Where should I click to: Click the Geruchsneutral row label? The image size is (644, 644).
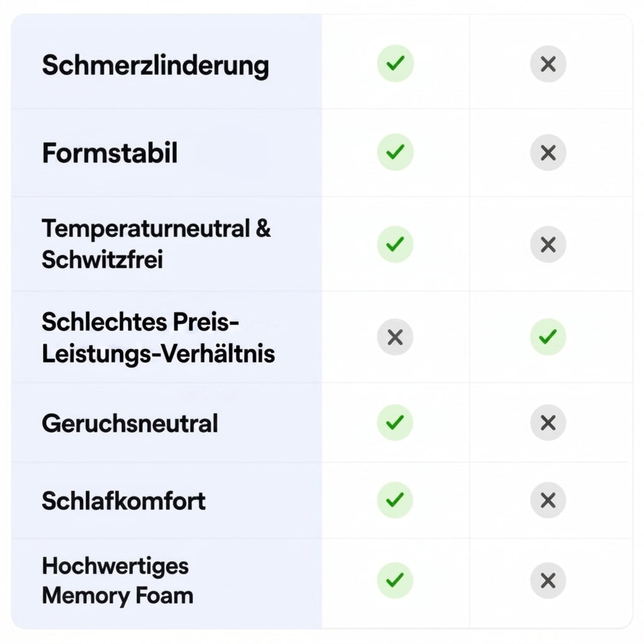point(130,423)
